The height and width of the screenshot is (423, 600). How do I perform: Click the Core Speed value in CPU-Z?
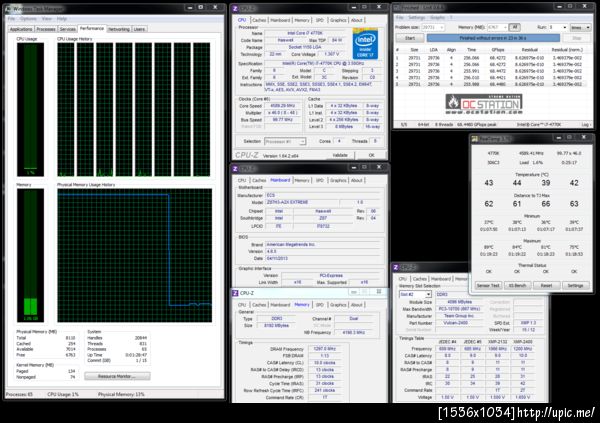[x=282, y=106]
